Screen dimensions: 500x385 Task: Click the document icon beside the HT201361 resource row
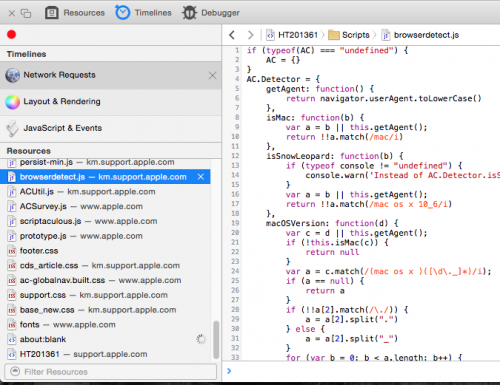(12, 354)
